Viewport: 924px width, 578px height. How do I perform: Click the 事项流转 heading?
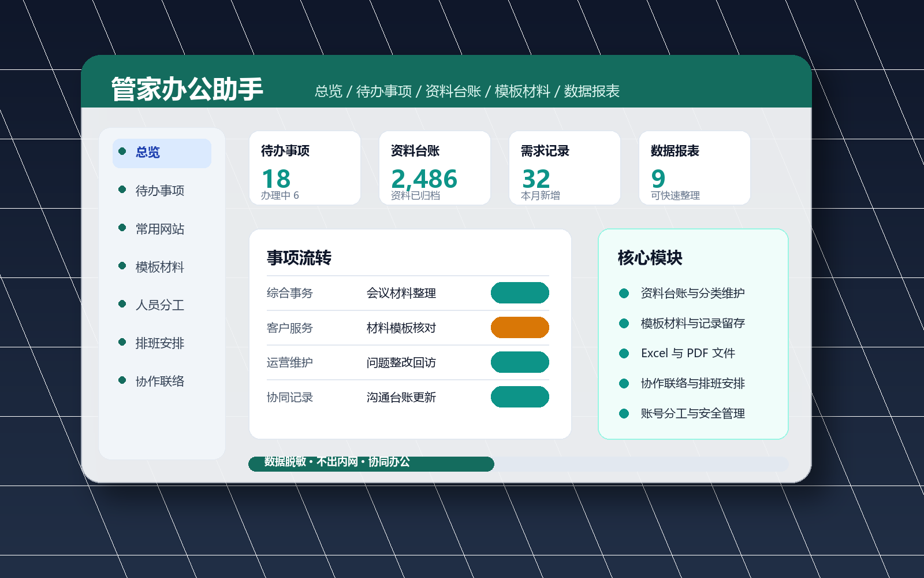pos(299,258)
